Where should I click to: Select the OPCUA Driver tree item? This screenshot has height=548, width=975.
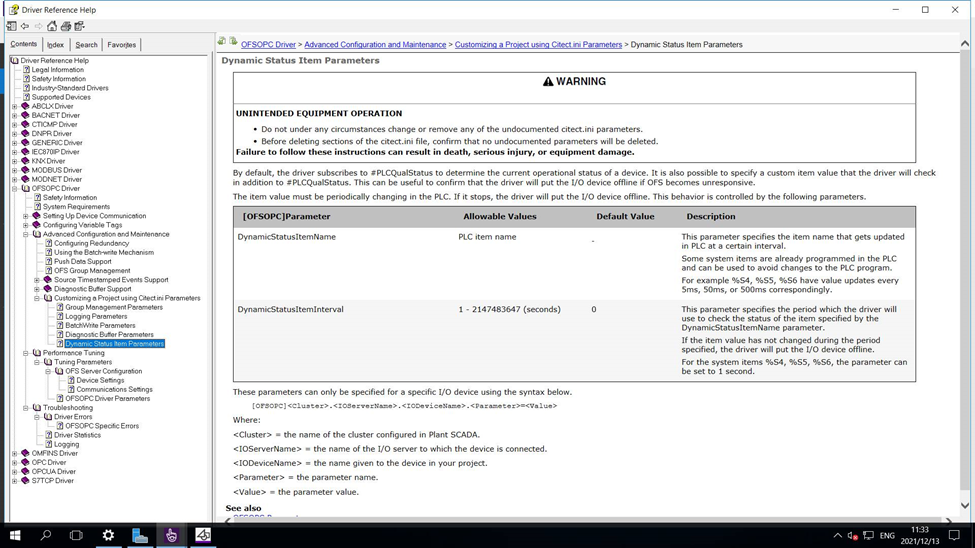[53, 471]
